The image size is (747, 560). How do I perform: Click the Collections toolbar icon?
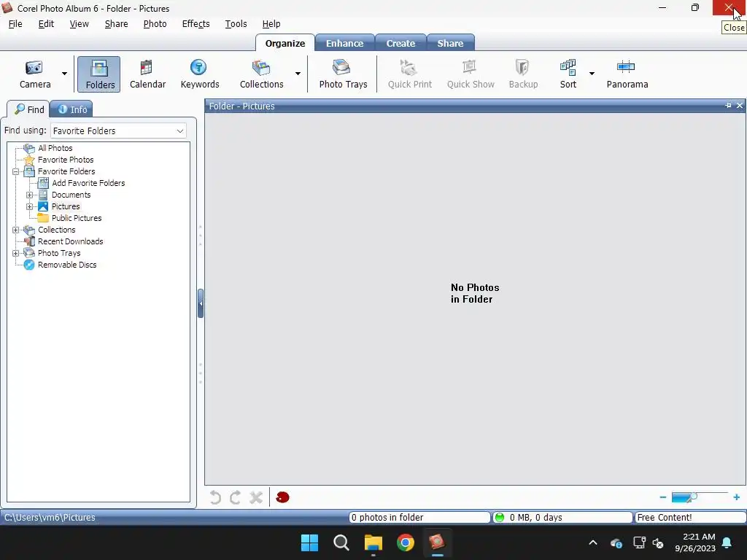pos(261,74)
